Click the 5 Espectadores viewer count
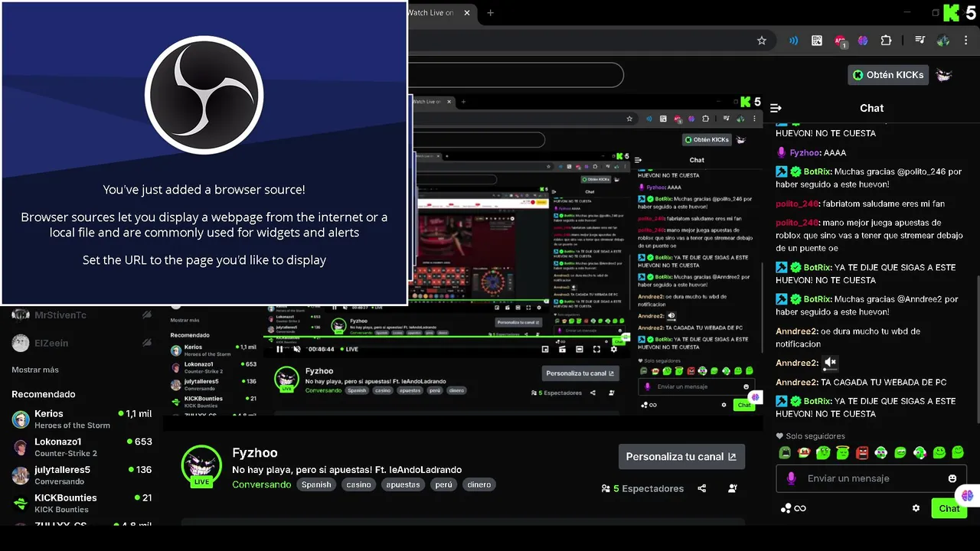 point(642,488)
